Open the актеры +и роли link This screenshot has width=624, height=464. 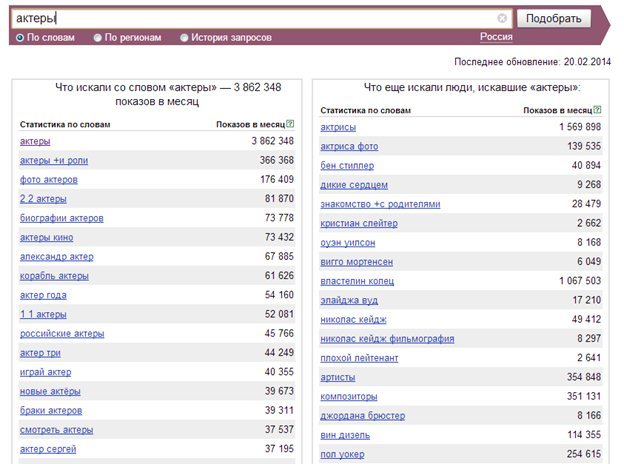(x=54, y=160)
